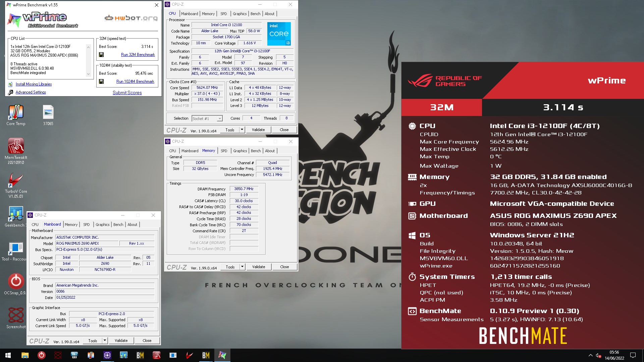Launch TurboV Core V1.05.03 desktop shortcut

[16, 185]
